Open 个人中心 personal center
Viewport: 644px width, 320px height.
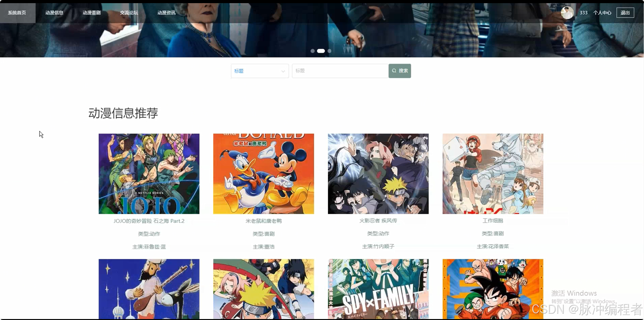coord(602,13)
